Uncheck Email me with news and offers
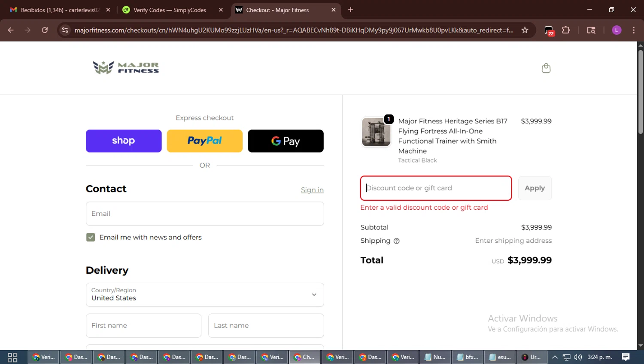 [x=91, y=237]
